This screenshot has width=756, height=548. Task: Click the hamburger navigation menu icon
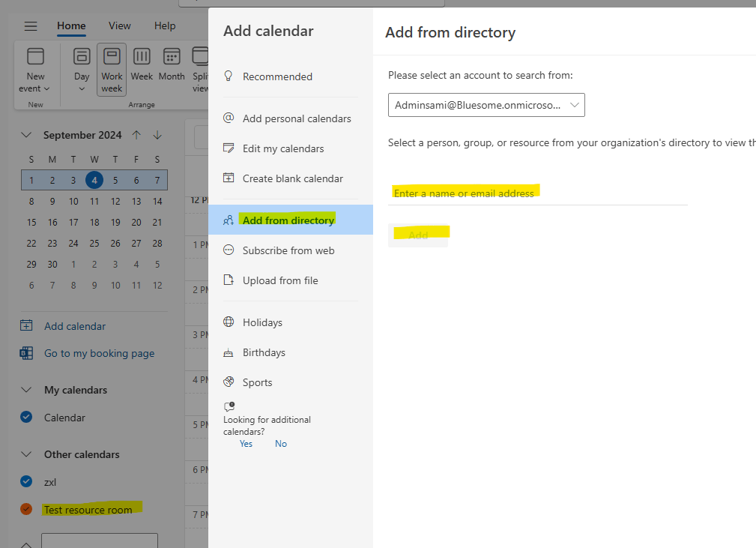click(30, 25)
